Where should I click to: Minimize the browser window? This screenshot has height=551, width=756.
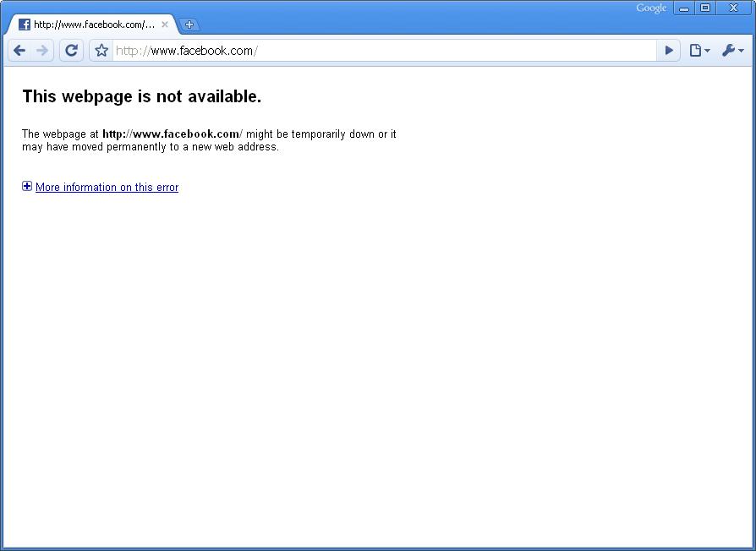coord(683,8)
